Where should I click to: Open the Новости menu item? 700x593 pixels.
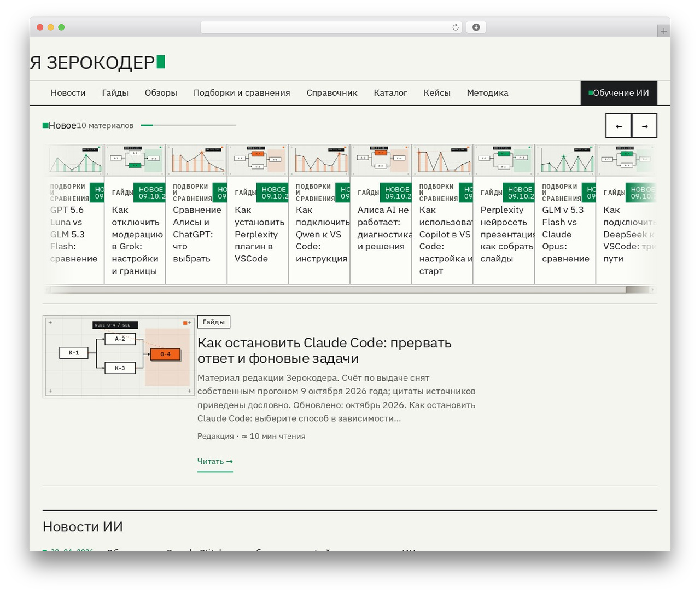tap(68, 93)
